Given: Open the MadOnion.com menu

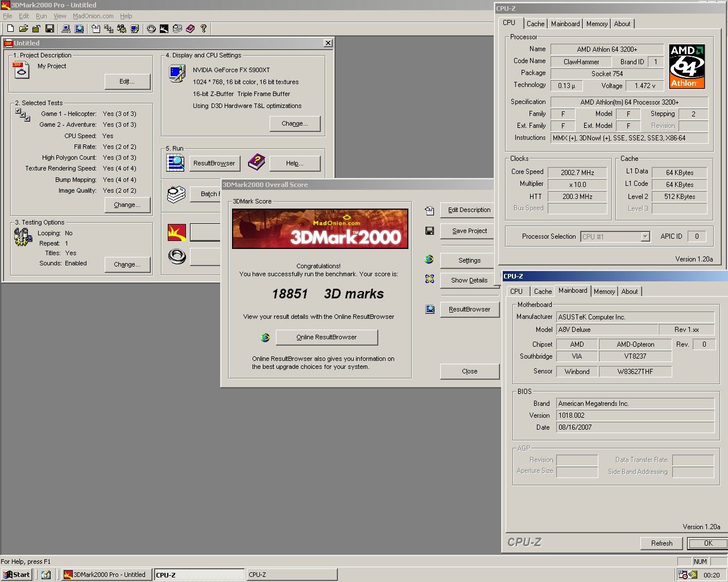Looking at the screenshot, I should 93,16.
